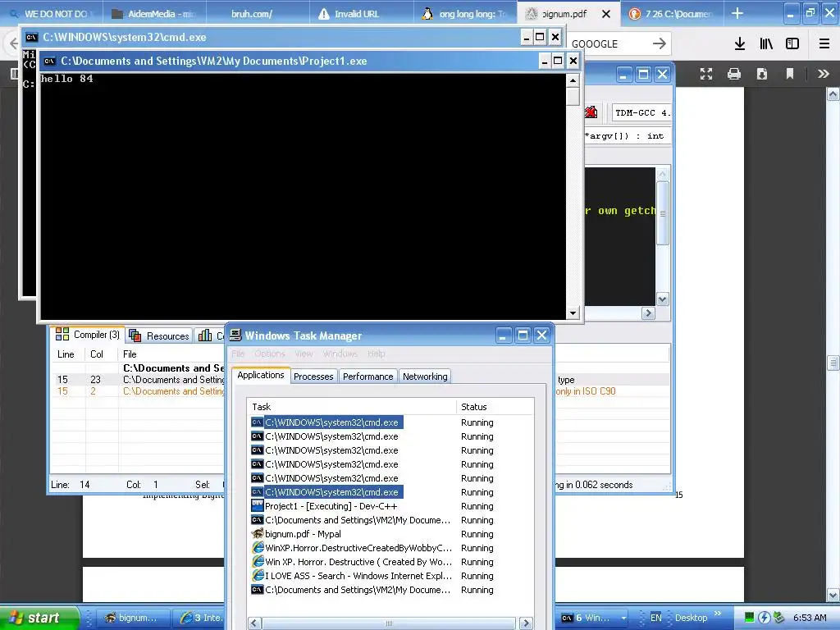
Task: Open the Compiler (3) tab in Dev-C++
Action: coord(88,335)
